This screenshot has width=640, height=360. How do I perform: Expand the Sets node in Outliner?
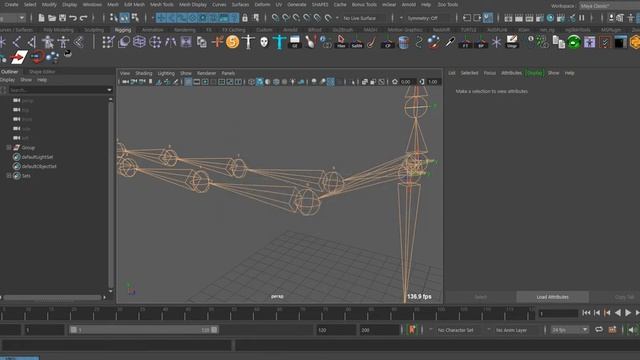point(9,176)
